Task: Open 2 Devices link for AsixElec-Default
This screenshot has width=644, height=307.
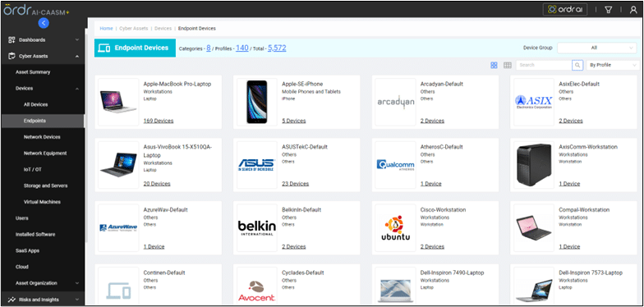Action: 571,121
